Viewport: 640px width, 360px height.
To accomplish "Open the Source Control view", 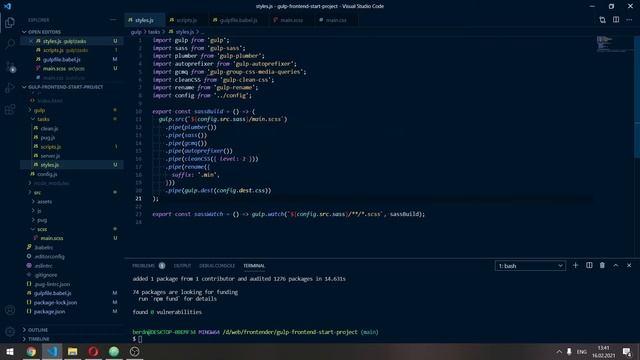I will pyautogui.click(x=10, y=67).
